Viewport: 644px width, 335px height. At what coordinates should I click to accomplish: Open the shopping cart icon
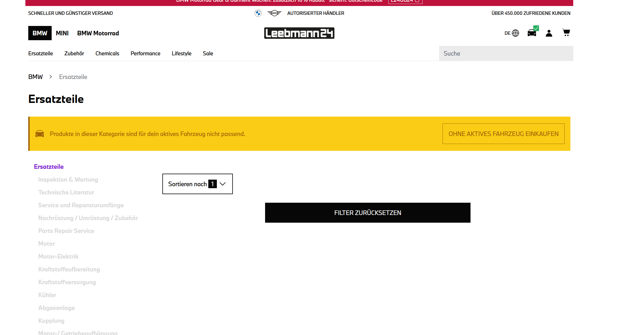(x=566, y=33)
